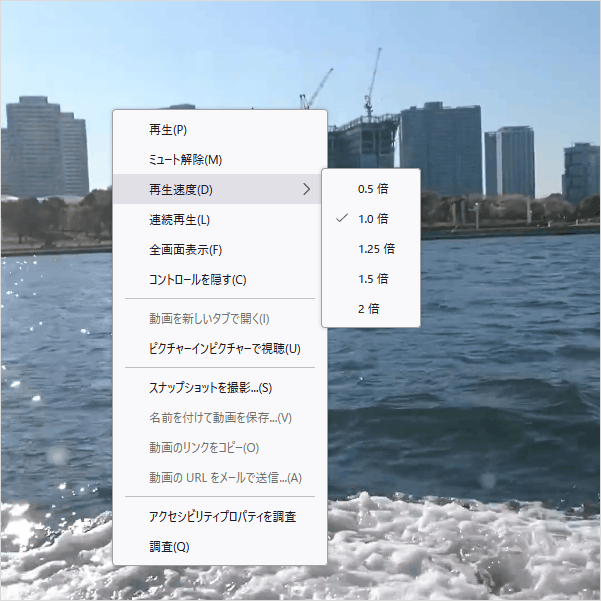Set playback speed to 0.5 倍

coord(371,189)
